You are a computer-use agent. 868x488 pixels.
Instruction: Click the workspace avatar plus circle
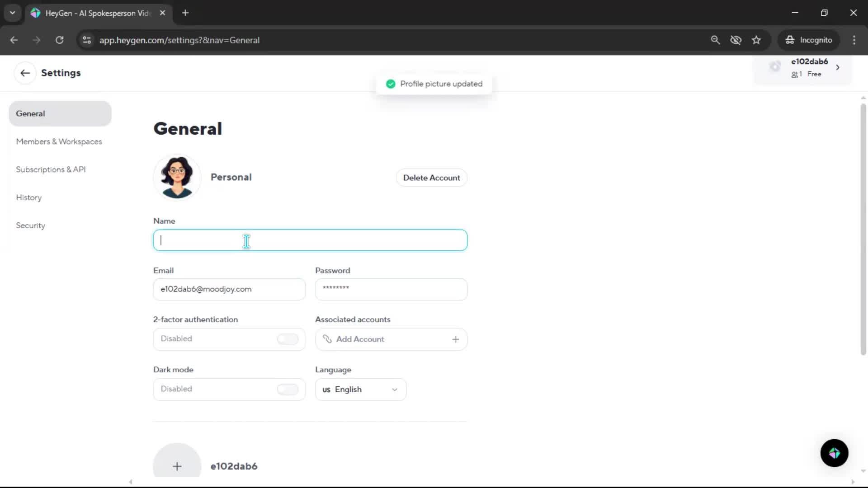pyautogui.click(x=177, y=466)
